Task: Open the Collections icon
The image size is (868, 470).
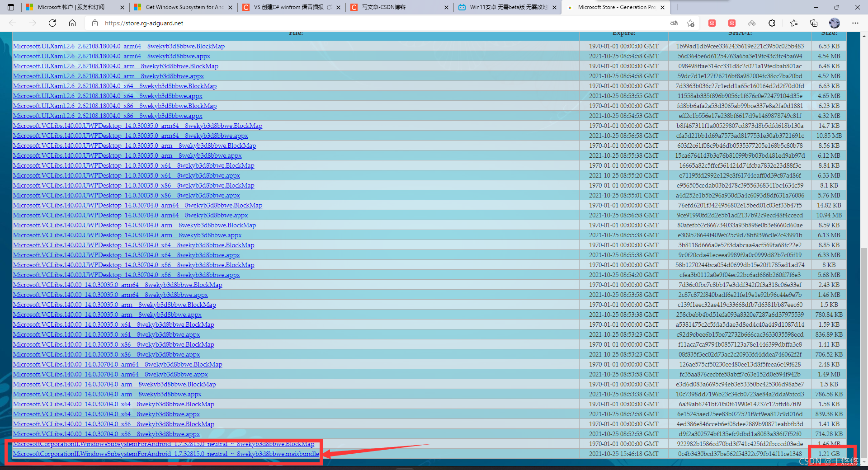Action: tap(814, 23)
